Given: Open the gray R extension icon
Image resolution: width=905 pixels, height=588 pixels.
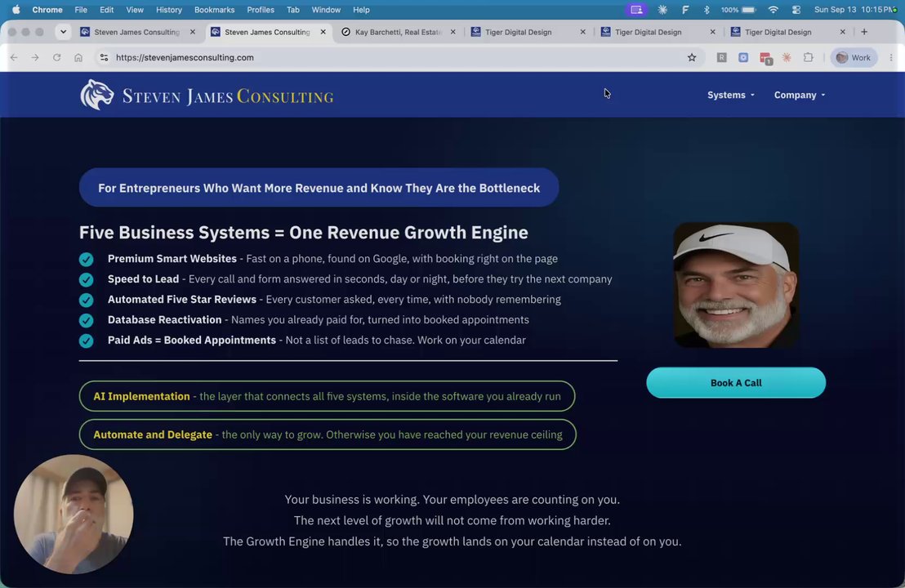Looking at the screenshot, I should [x=721, y=58].
